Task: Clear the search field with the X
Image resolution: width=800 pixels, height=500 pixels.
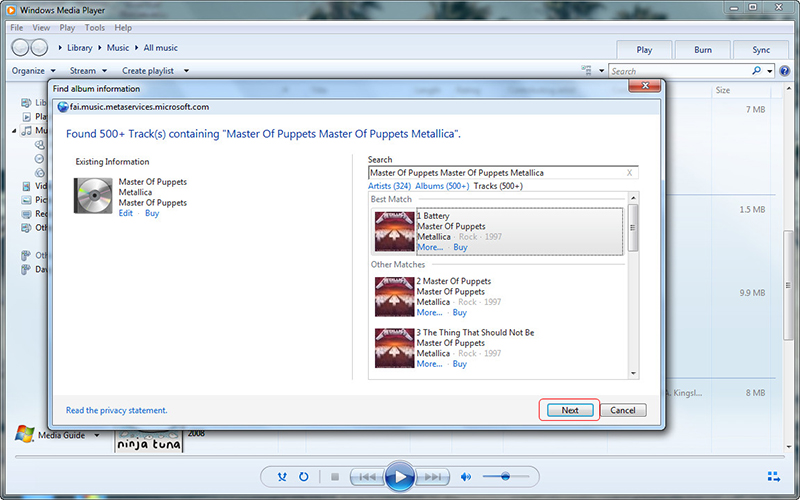Action: coord(629,173)
